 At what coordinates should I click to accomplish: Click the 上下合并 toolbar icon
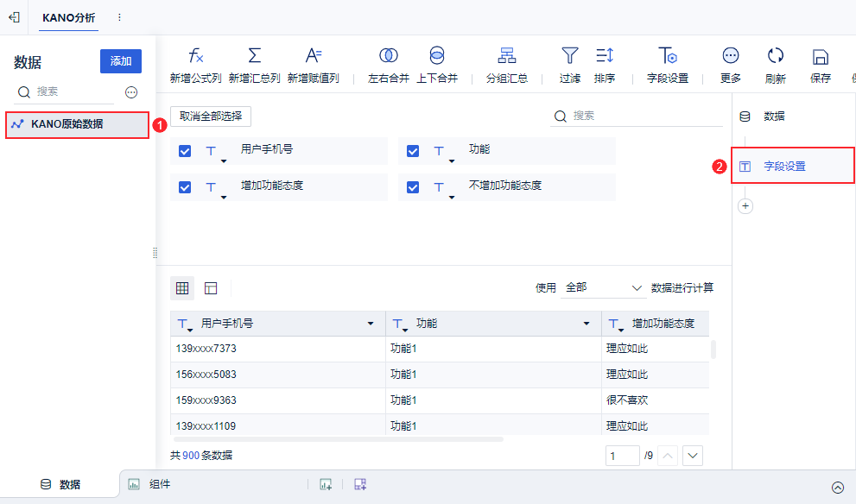437,55
